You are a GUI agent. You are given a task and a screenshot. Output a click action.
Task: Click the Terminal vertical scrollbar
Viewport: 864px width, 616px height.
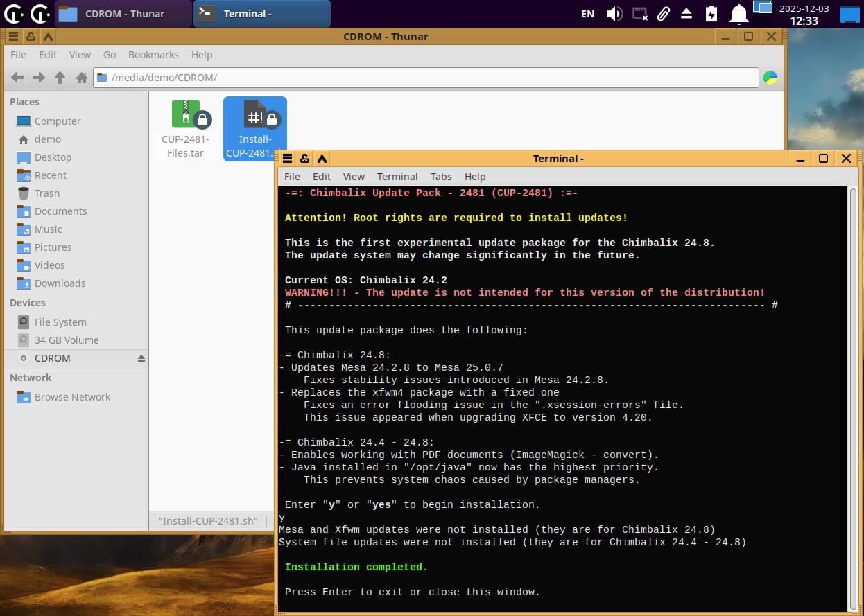[853, 398]
